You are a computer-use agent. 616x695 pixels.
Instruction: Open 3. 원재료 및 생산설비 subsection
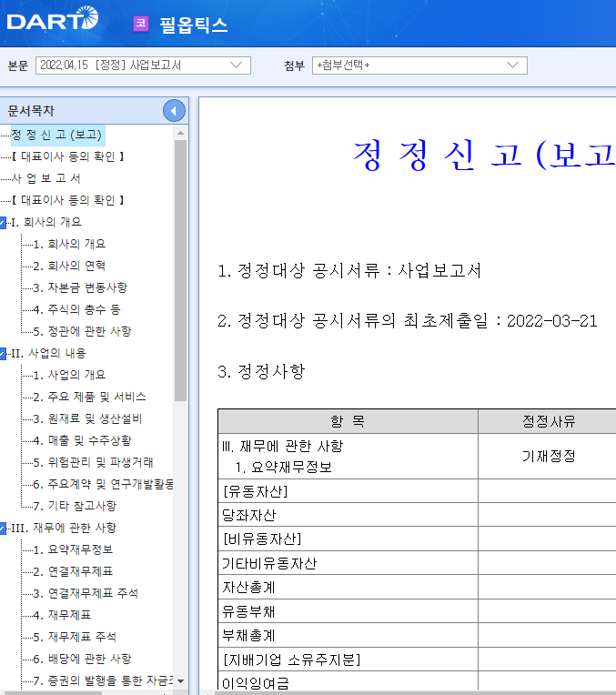pyautogui.click(x=87, y=418)
